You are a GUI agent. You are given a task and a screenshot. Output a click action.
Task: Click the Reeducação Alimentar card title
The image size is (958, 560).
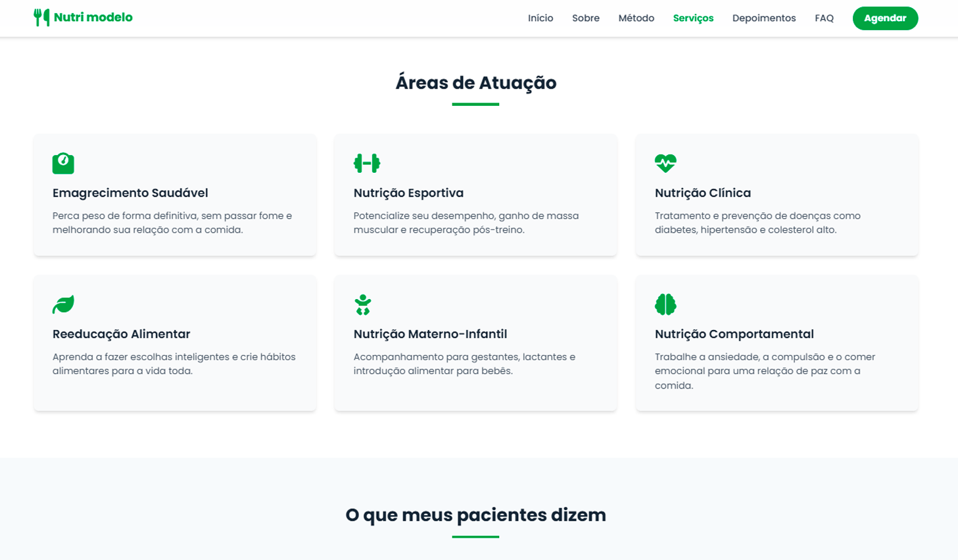click(122, 334)
